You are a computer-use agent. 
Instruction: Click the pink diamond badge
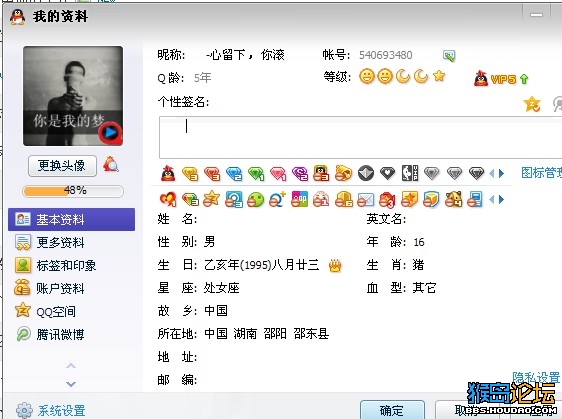(278, 173)
